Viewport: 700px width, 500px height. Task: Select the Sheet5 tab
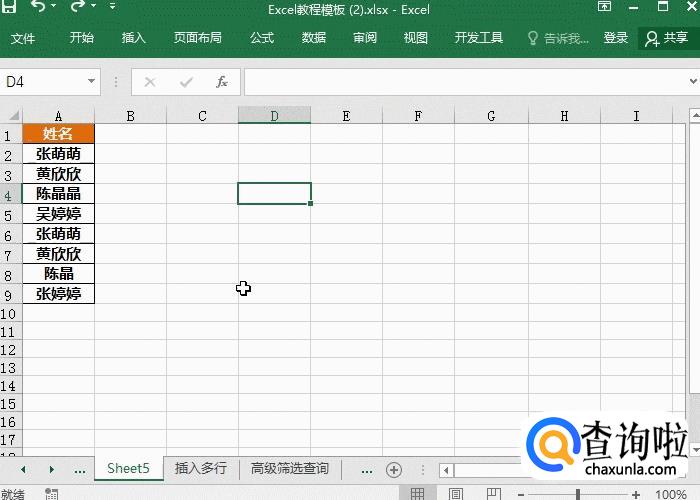point(129,468)
